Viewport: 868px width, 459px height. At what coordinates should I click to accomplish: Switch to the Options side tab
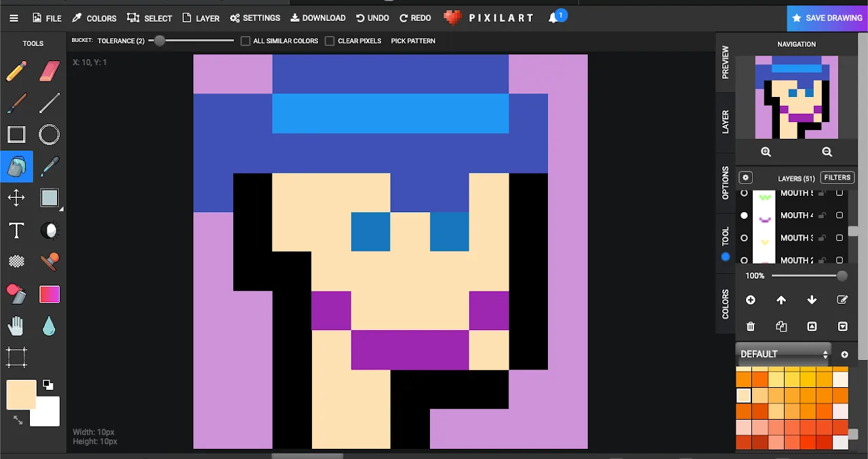(725, 183)
